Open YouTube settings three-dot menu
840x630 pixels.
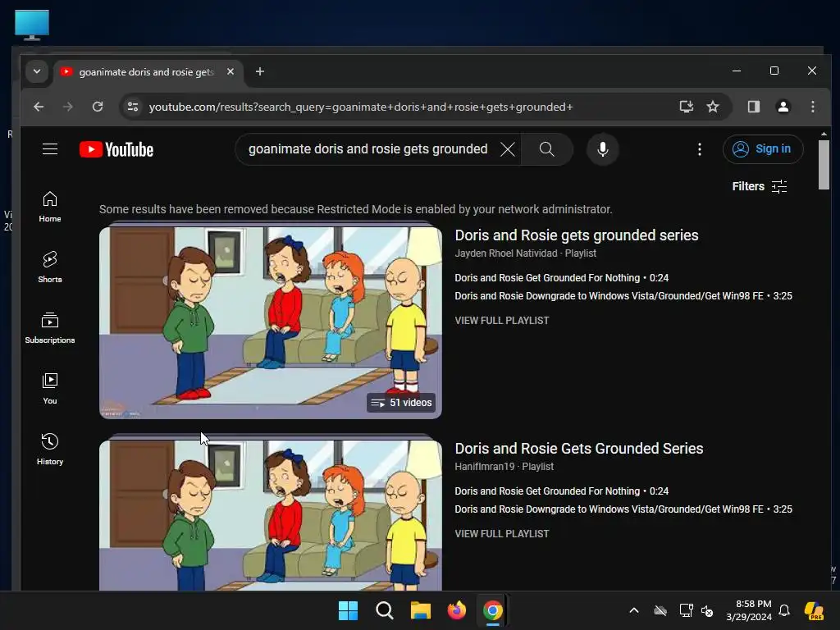tap(699, 149)
